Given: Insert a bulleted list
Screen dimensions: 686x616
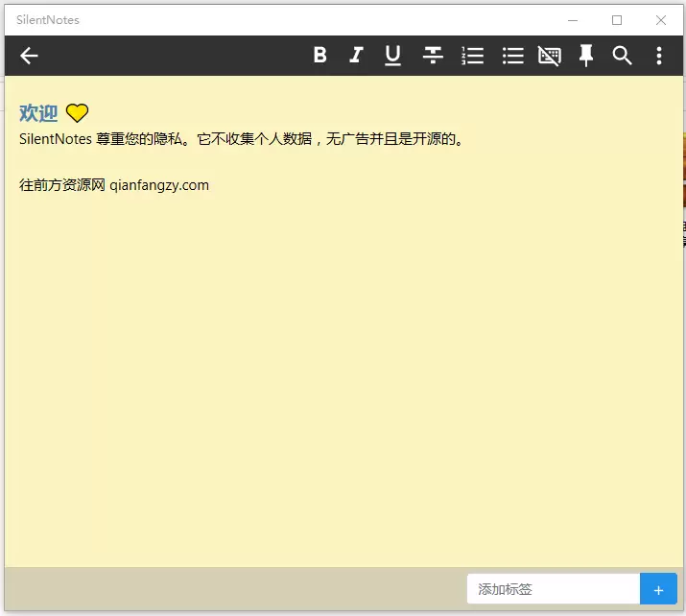Looking at the screenshot, I should pos(512,56).
